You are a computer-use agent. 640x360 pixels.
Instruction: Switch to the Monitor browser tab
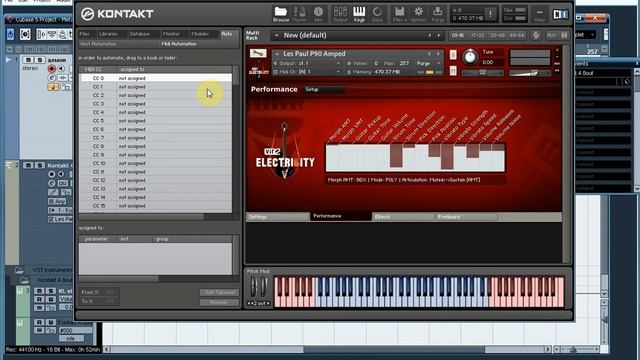coord(171,34)
